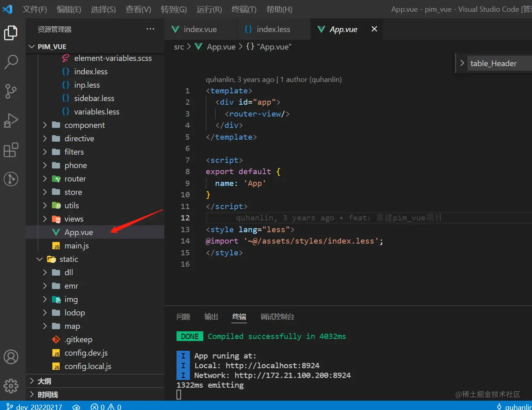Open the Explorer view in activity bar
The width and height of the screenshot is (532, 410).
click(11, 33)
